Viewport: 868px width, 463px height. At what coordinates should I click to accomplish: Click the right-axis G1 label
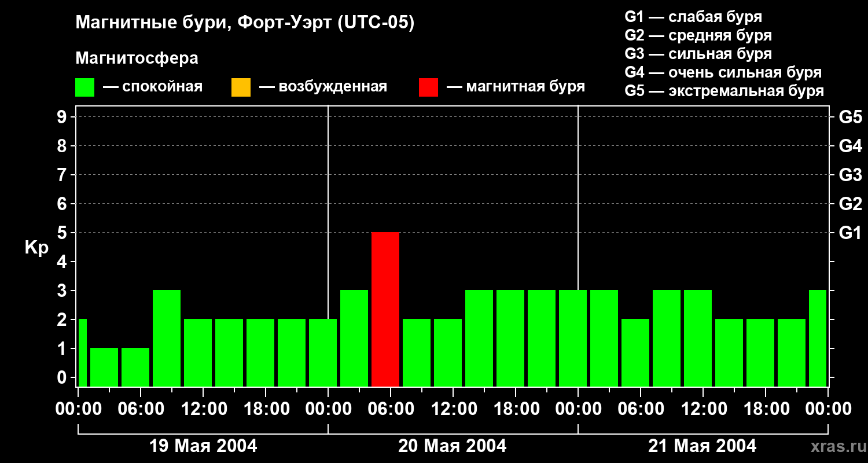pos(851,233)
